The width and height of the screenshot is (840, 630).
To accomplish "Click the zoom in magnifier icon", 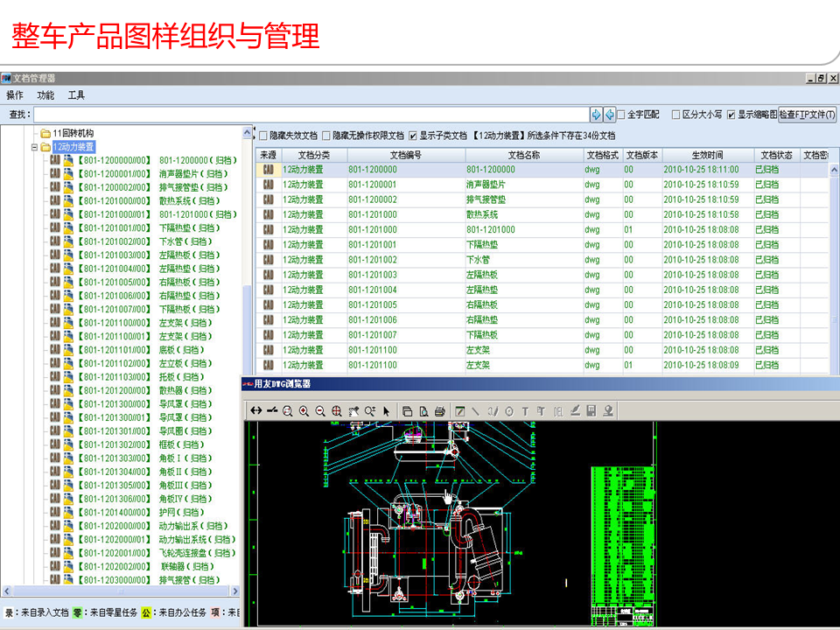I will click(304, 411).
